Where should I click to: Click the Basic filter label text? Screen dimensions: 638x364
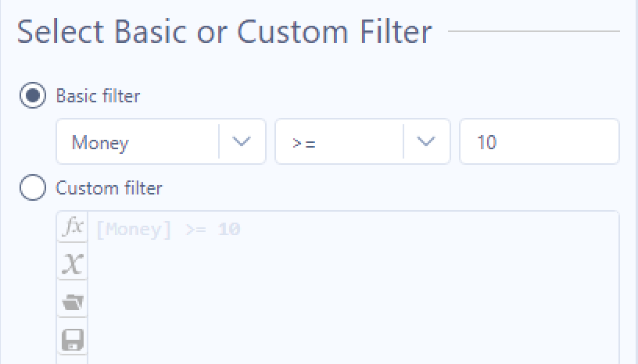98,96
